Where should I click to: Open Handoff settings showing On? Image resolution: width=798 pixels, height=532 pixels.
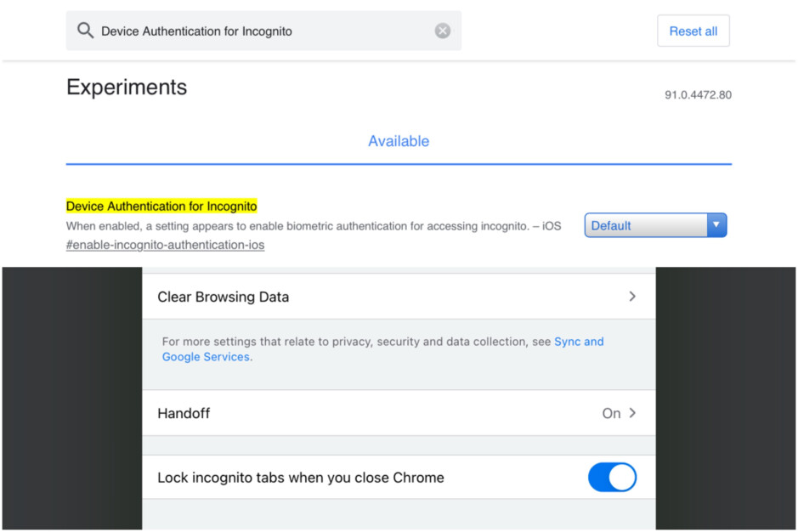point(398,413)
